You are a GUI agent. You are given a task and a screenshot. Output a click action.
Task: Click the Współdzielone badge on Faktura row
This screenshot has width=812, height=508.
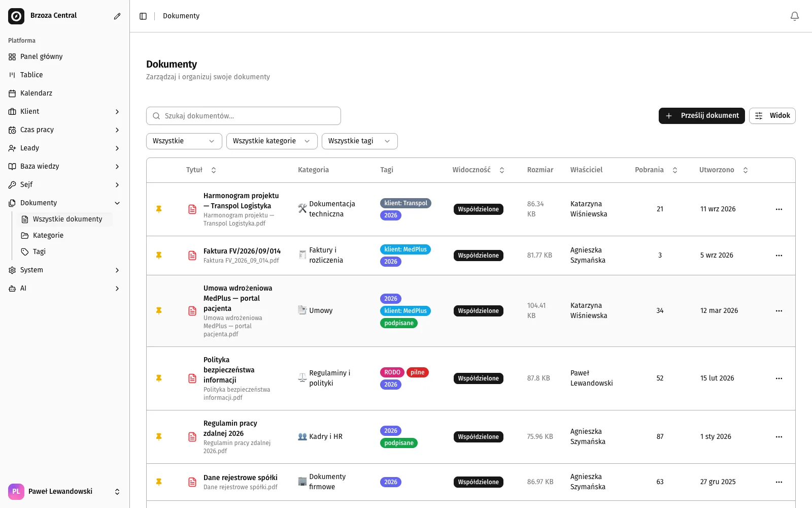pyautogui.click(x=479, y=256)
